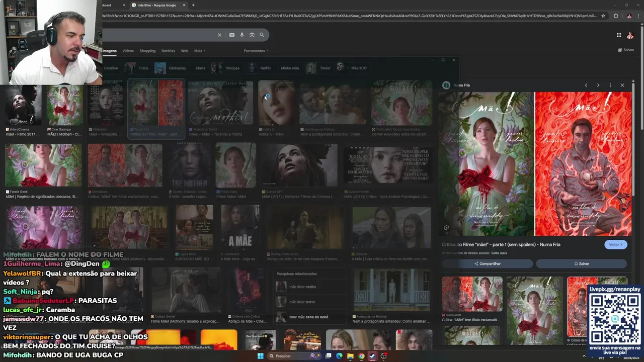
Task: Show hidden system tray icons
Action: coord(584,356)
